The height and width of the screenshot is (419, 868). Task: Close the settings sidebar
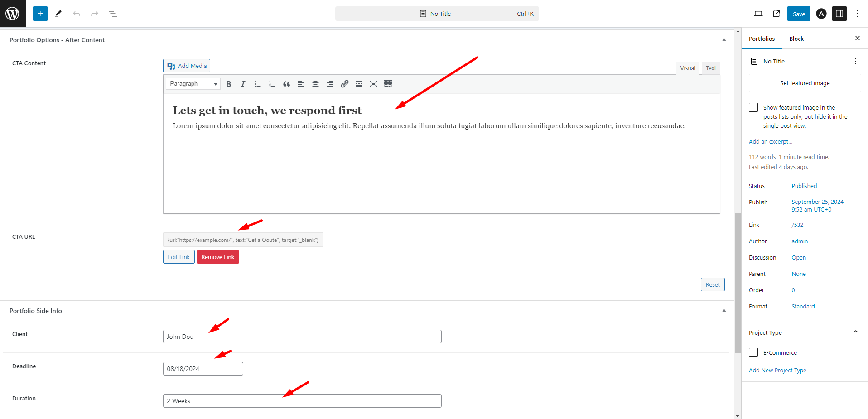858,39
